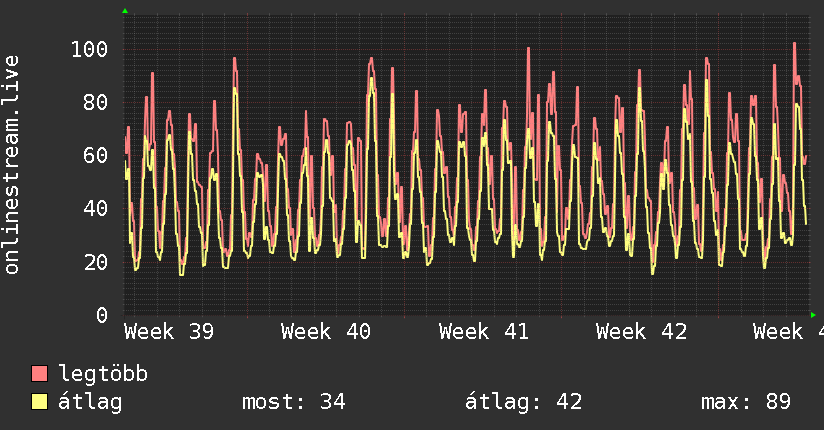This screenshot has height=430, width=824.
Task: Click the green arrow at the y-axis top
Action: 125,11
